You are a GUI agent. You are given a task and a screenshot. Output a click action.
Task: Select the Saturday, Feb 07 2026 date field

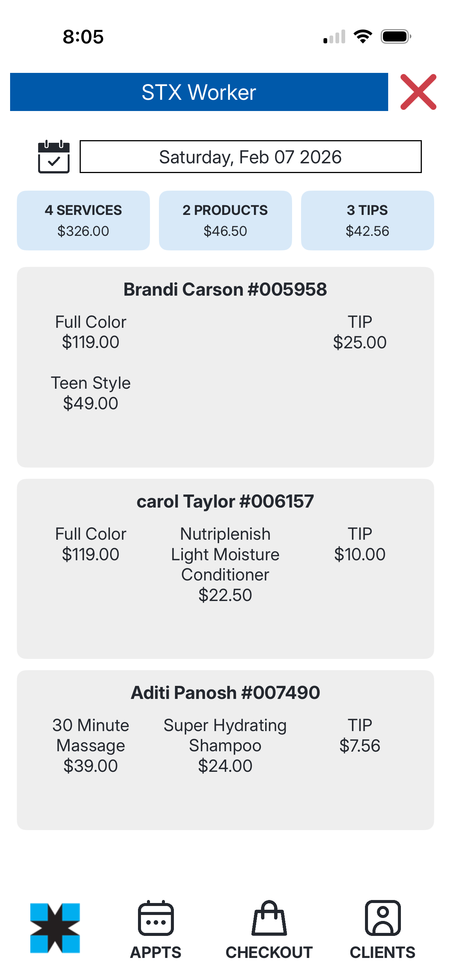click(x=251, y=157)
